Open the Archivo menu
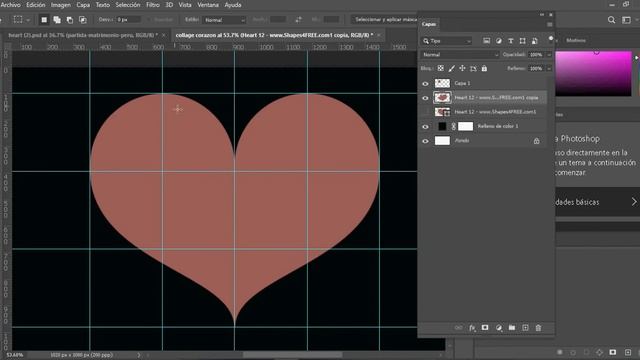This screenshot has height=360, width=640. [x=11, y=5]
